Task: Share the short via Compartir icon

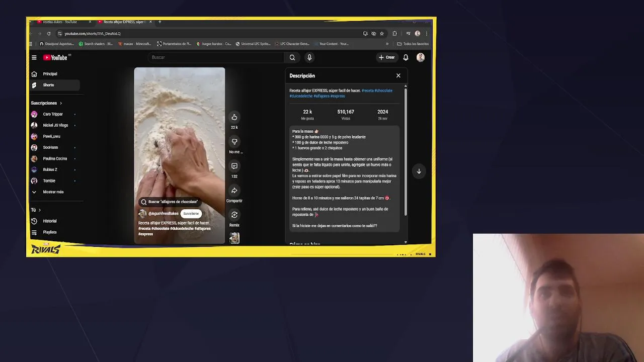Action: coord(234,191)
